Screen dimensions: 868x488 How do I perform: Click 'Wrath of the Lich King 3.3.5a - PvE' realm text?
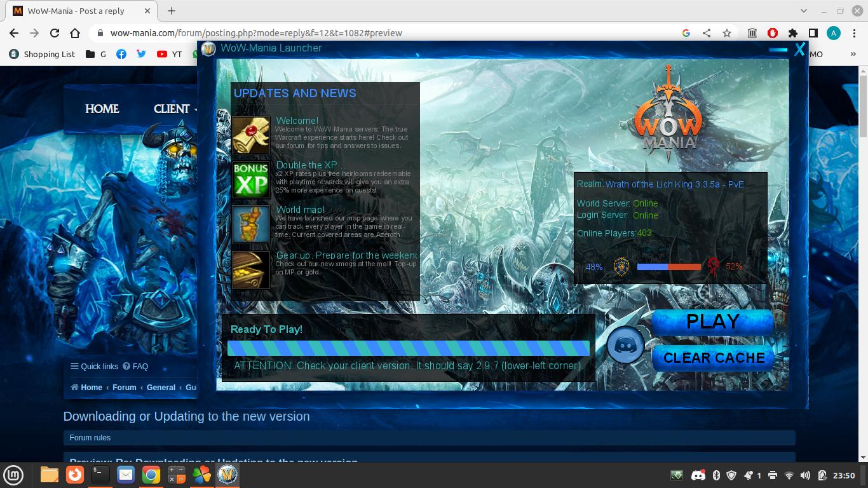coord(674,184)
